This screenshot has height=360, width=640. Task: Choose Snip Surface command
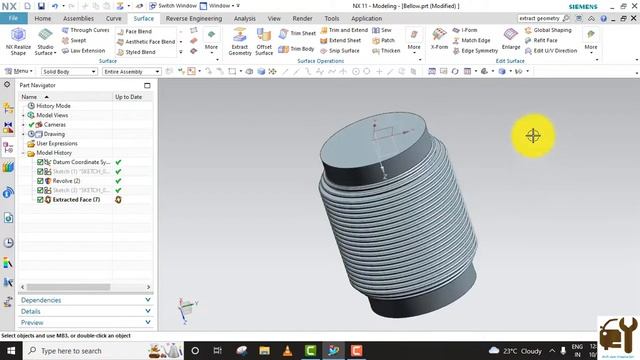point(340,51)
